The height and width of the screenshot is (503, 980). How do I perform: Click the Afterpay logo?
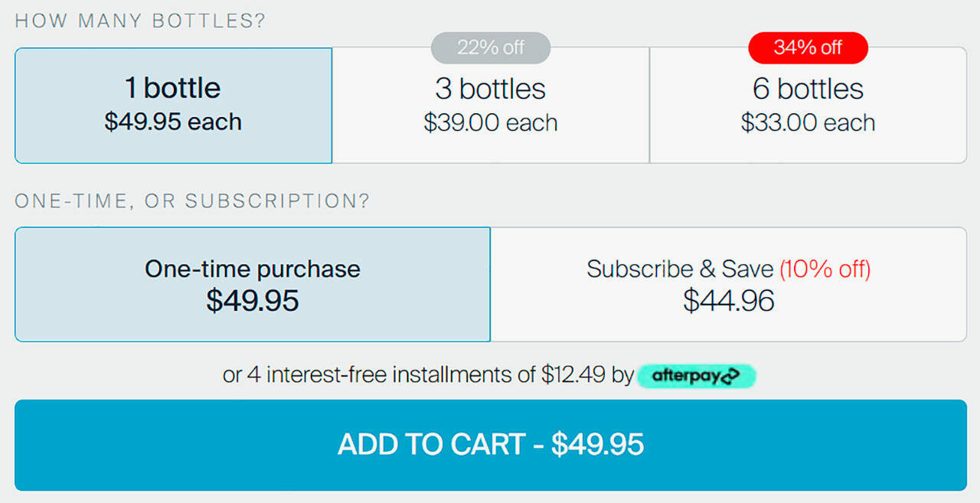click(696, 376)
